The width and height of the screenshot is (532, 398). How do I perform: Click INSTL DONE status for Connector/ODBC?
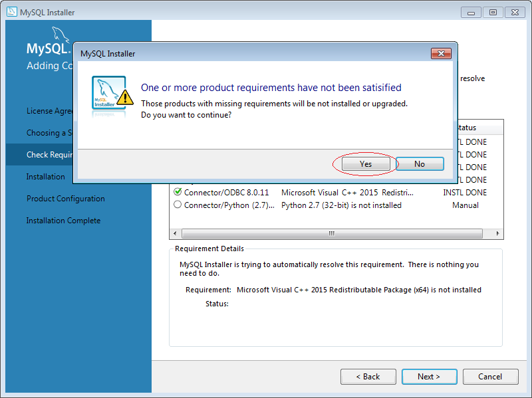[465, 193]
